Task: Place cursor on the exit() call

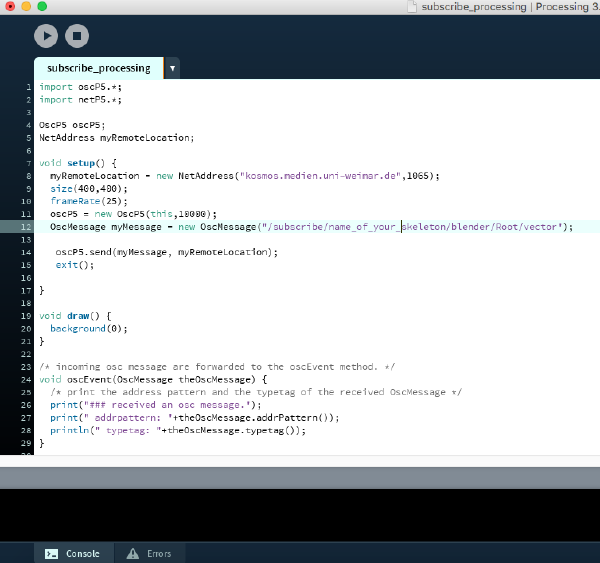Action: click(x=66, y=264)
